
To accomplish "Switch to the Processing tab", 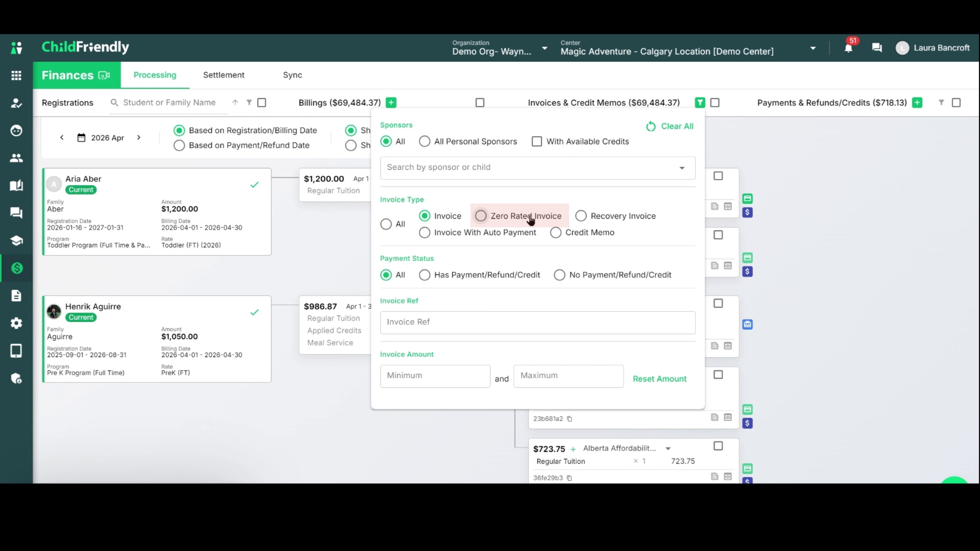I will [x=155, y=75].
